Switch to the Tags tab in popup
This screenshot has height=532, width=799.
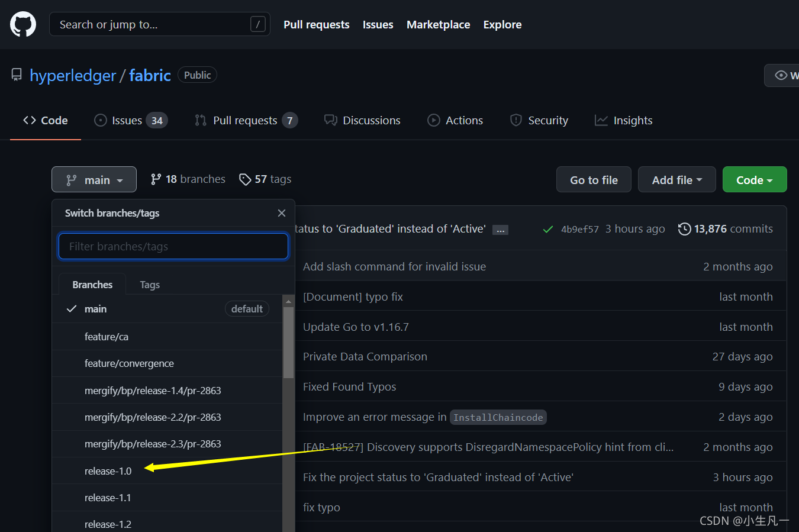[150, 285]
